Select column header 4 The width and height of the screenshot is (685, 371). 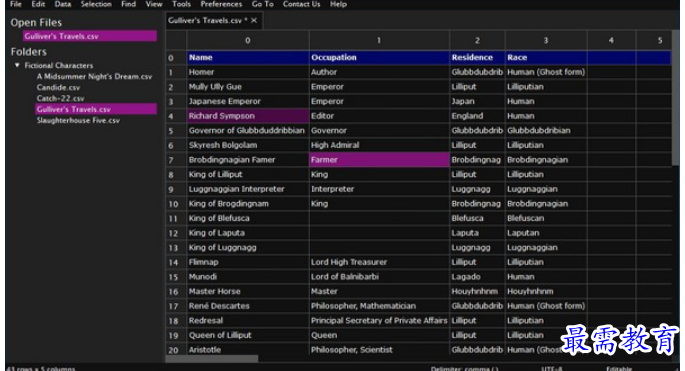click(x=611, y=40)
